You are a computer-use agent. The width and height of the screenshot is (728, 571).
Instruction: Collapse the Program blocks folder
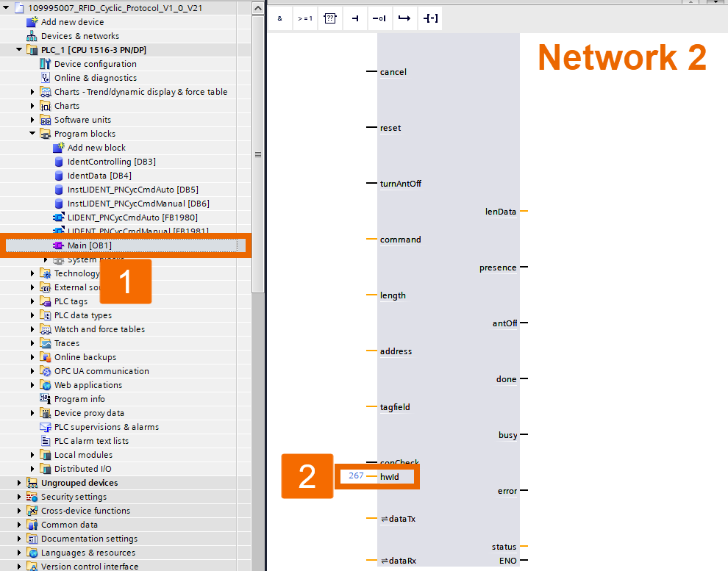32,133
